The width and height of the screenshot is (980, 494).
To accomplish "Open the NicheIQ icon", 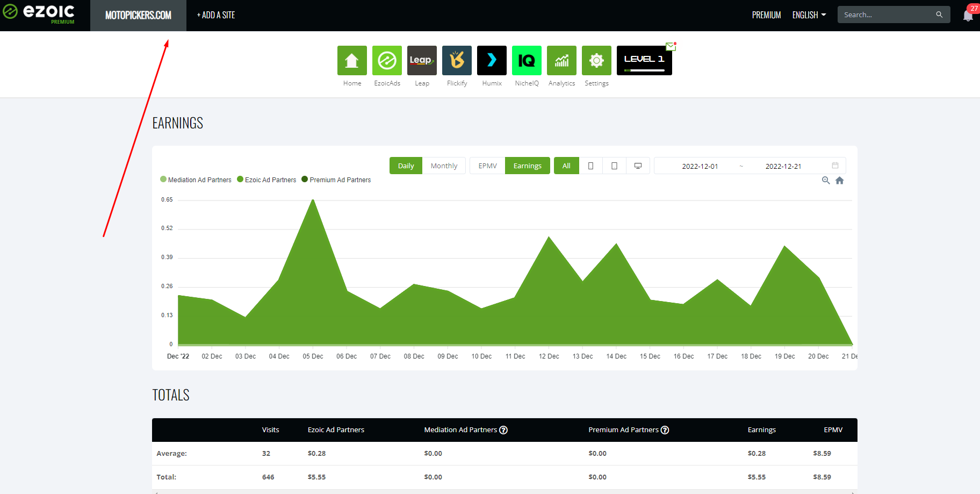I will [527, 60].
